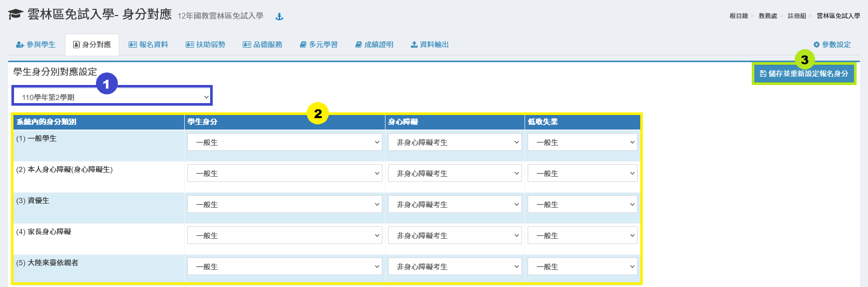Viewport: 868px width, 287px height.
Task: Switch to the 扶助弱勢 tab
Action: tap(205, 45)
